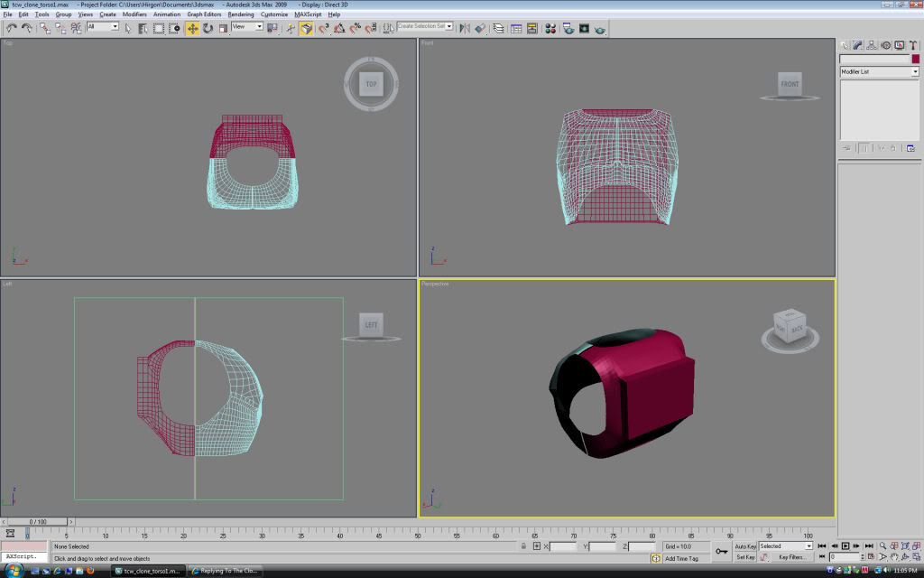The image size is (924, 578).
Task: Open the Layer Manager
Action: pos(498,28)
